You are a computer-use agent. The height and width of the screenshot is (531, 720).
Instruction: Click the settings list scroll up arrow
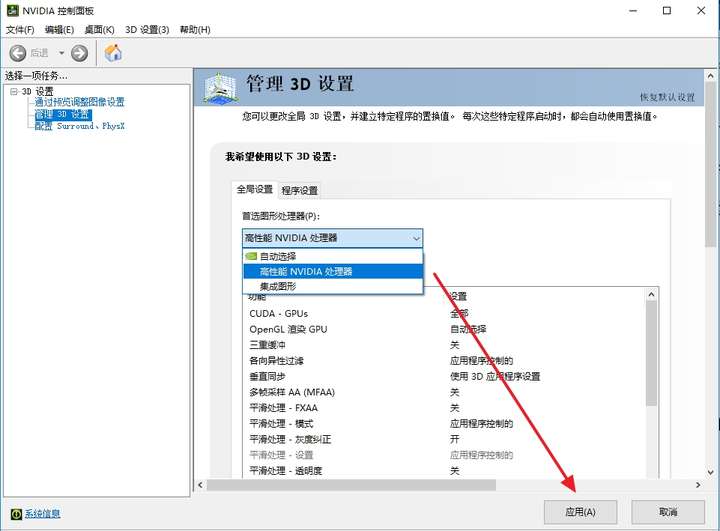click(651, 294)
